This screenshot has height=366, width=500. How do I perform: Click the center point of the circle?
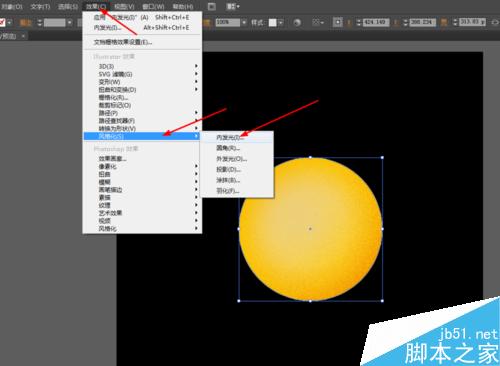tap(310, 229)
